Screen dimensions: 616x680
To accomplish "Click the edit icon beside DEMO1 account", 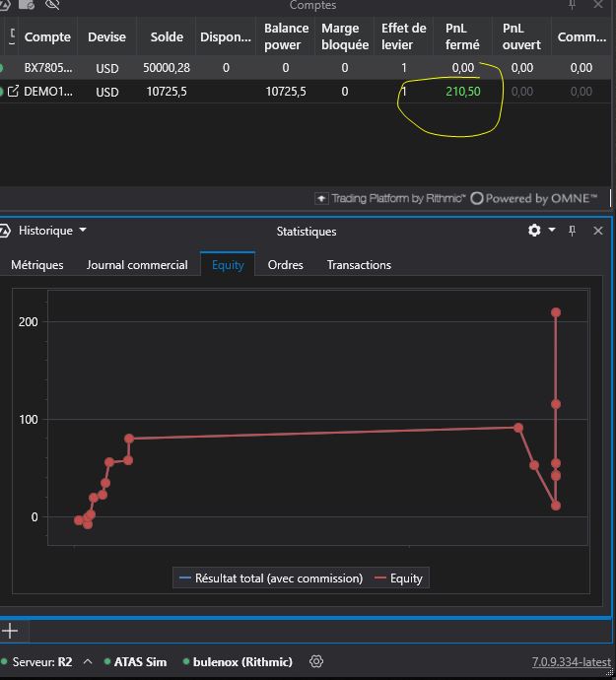I will (13, 92).
